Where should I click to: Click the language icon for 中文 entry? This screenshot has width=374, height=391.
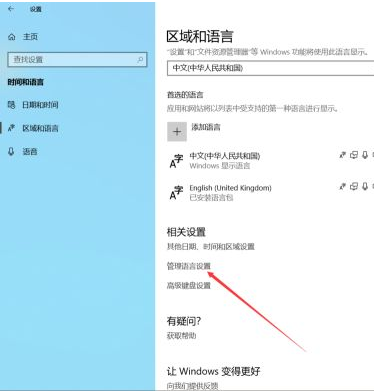pyautogui.click(x=176, y=161)
